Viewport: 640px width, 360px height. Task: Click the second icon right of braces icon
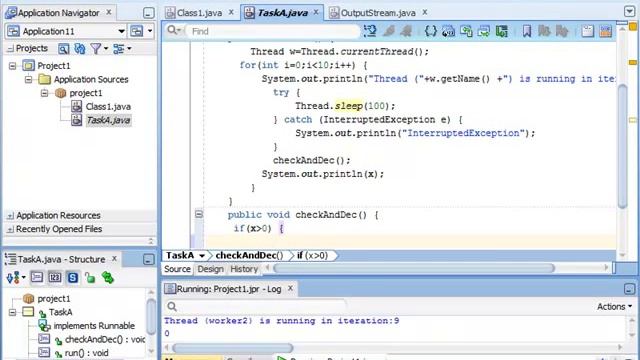[x=466, y=31]
